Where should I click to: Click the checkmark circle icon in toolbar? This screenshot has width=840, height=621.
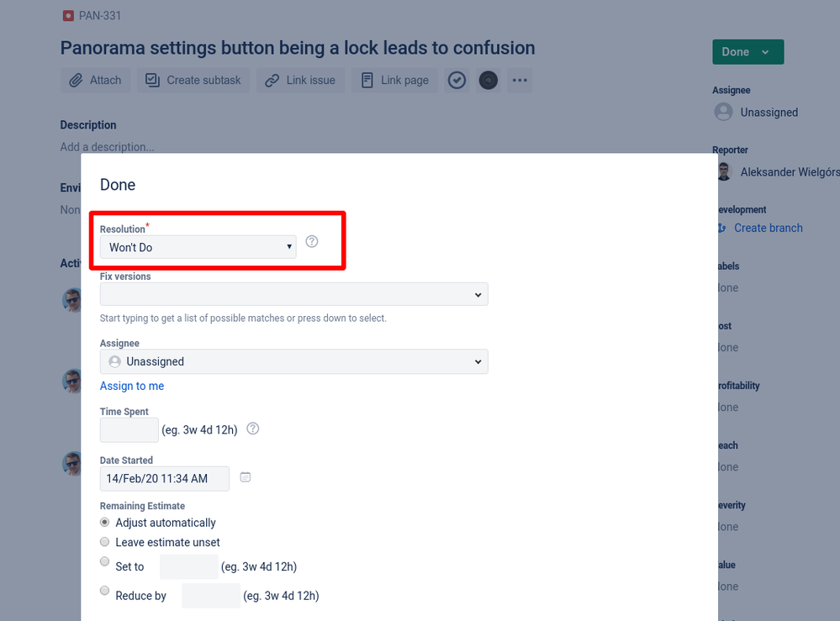[457, 81]
